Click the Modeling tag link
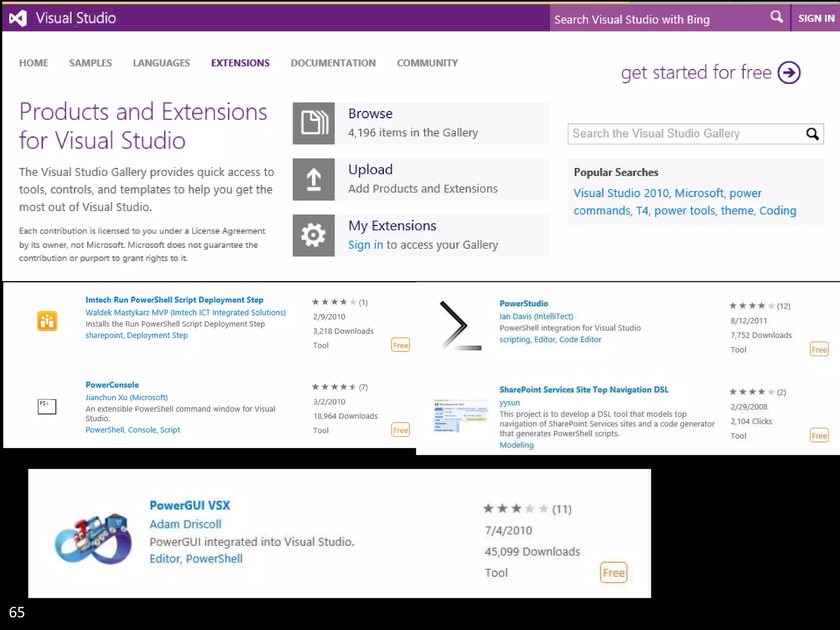The image size is (840, 630). (516, 445)
